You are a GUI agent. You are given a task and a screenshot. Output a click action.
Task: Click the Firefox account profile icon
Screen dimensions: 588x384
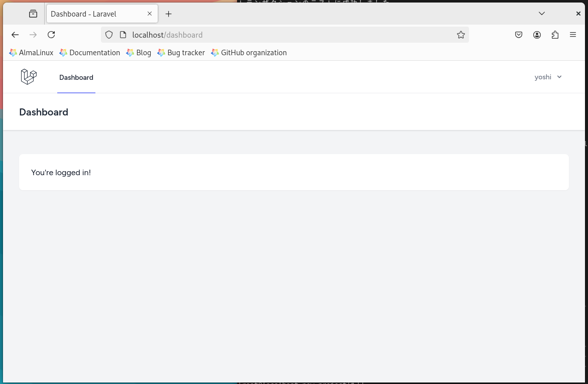tap(537, 35)
